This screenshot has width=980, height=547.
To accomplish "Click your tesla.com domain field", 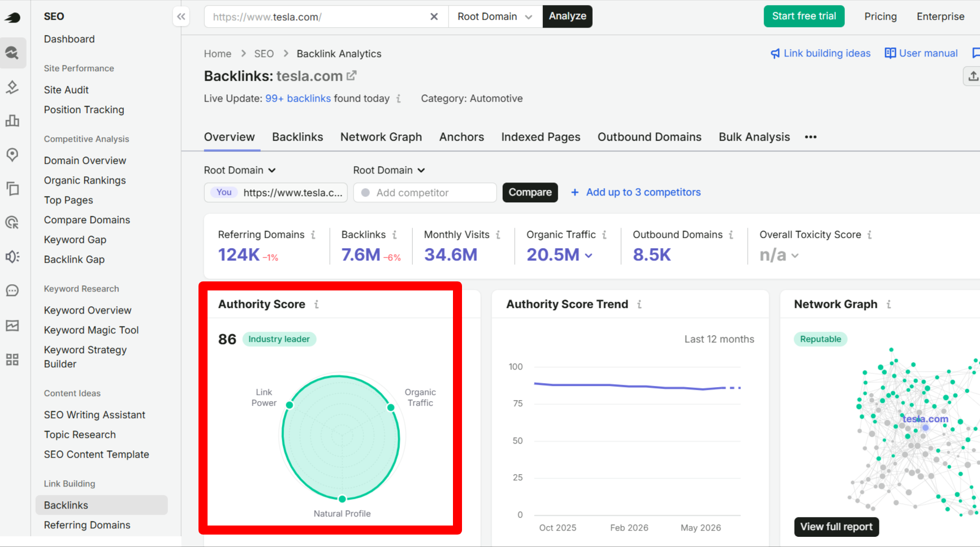I will point(275,193).
